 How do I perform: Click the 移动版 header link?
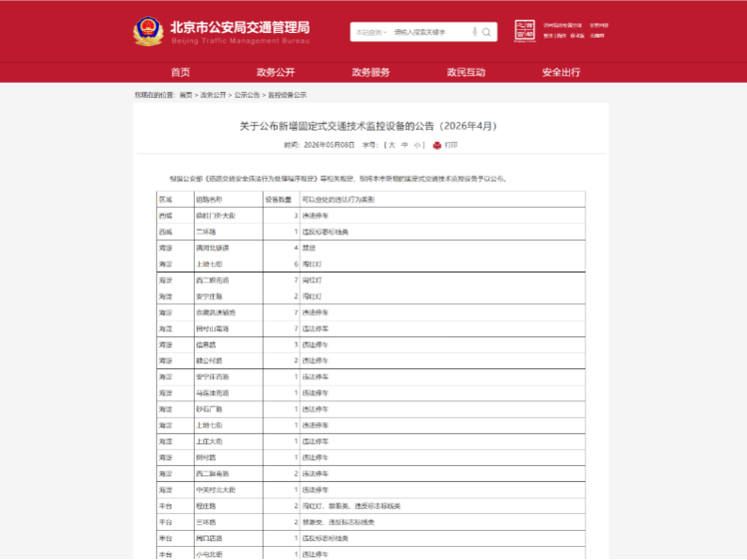click(x=577, y=36)
